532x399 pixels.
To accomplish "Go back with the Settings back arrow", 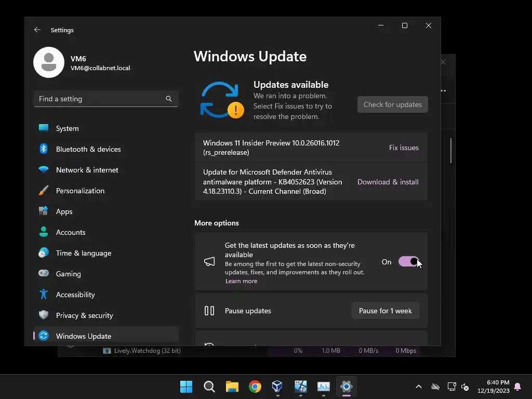I will tap(37, 30).
